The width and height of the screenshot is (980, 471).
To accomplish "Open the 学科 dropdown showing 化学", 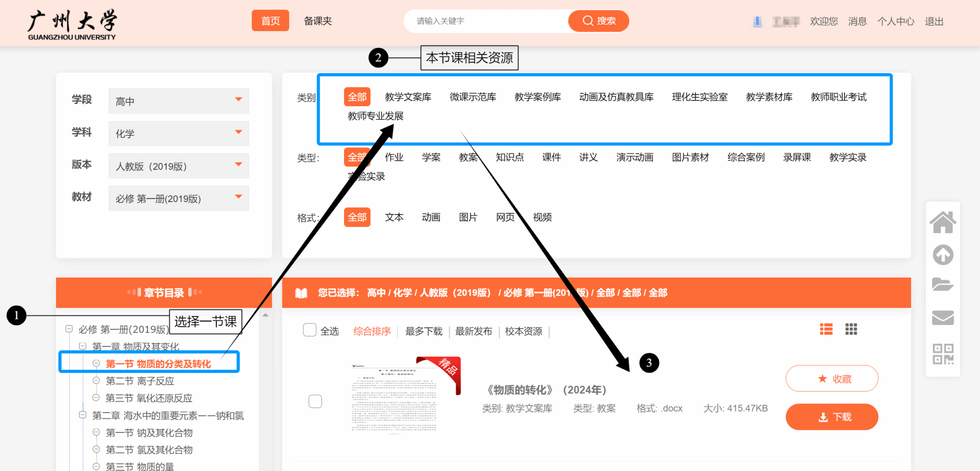I will [178, 134].
